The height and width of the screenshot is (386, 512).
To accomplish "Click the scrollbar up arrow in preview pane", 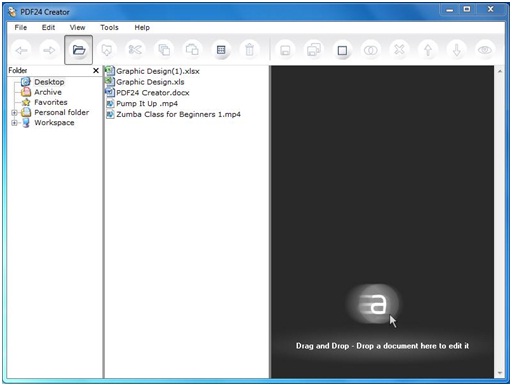I will (x=500, y=71).
